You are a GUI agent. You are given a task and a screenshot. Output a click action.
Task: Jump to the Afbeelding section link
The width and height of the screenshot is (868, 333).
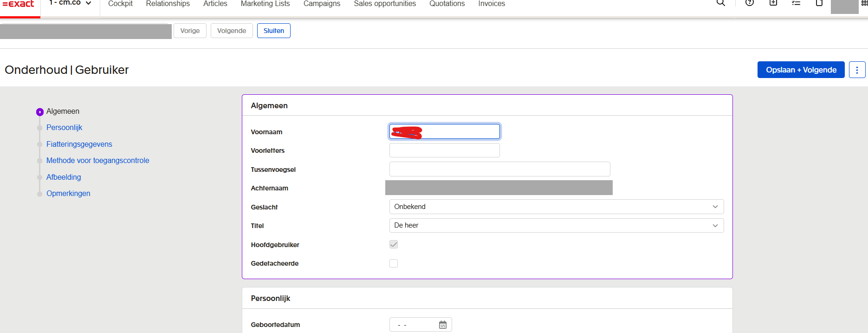click(64, 177)
